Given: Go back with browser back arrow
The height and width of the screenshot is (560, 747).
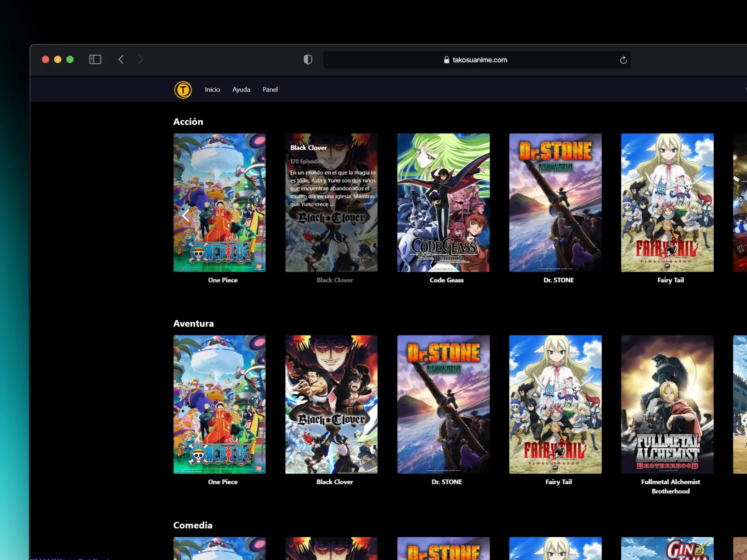Looking at the screenshot, I should pyautogui.click(x=121, y=59).
